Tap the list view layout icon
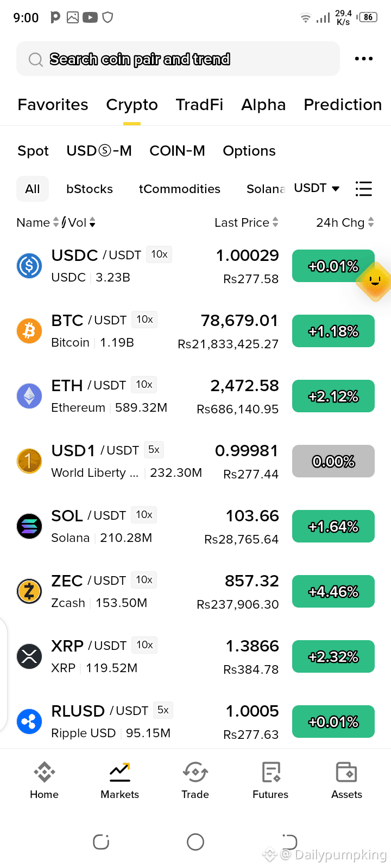The width and height of the screenshot is (391, 868). pyautogui.click(x=363, y=189)
